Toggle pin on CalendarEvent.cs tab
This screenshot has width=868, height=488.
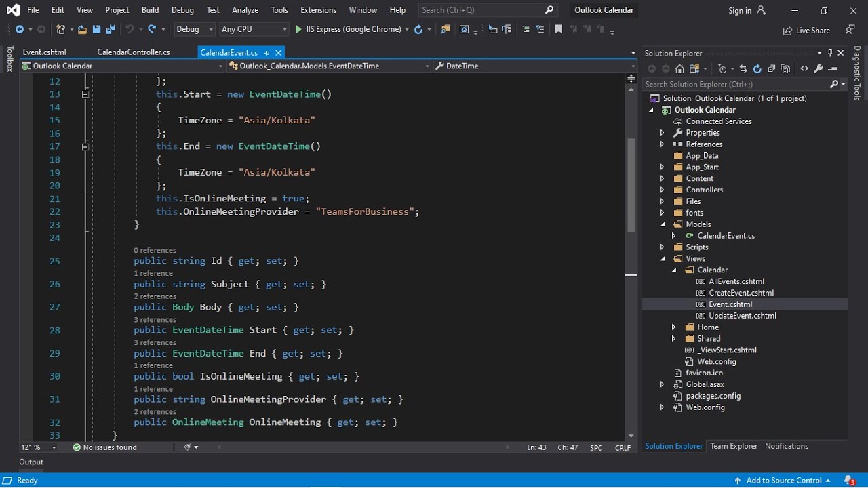pyautogui.click(x=267, y=52)
